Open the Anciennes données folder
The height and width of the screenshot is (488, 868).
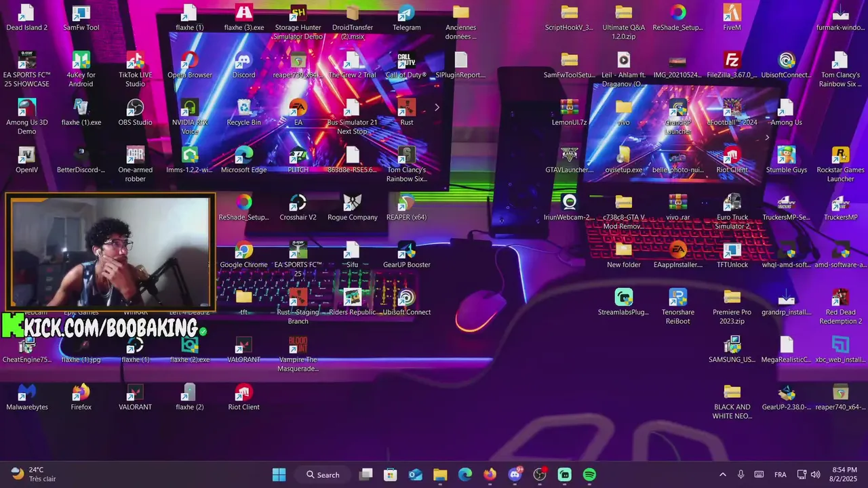pos(461,22)
